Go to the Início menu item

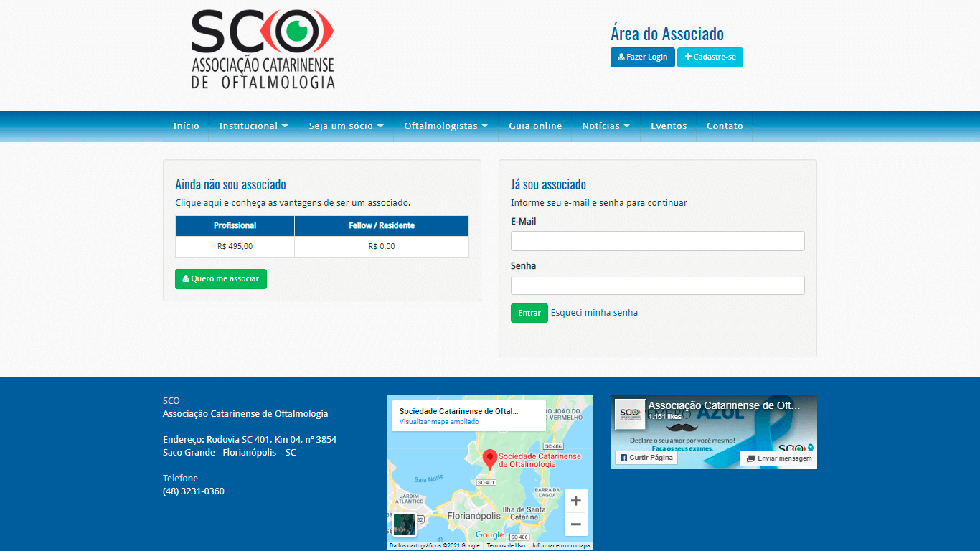186,126
